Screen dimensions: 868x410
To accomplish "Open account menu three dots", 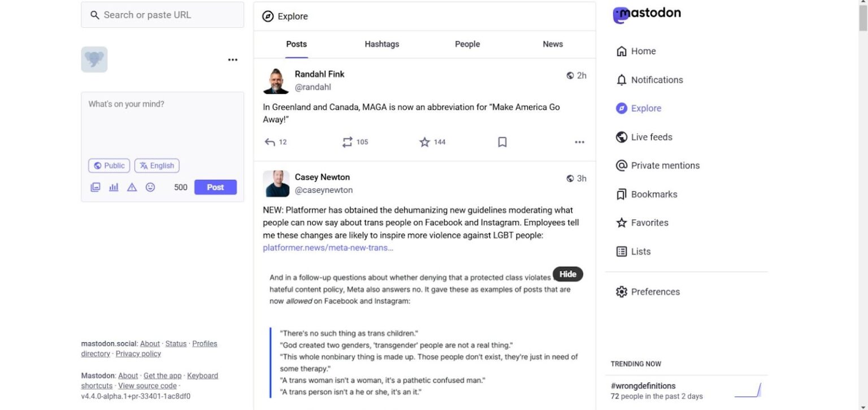I will [233, 60].
